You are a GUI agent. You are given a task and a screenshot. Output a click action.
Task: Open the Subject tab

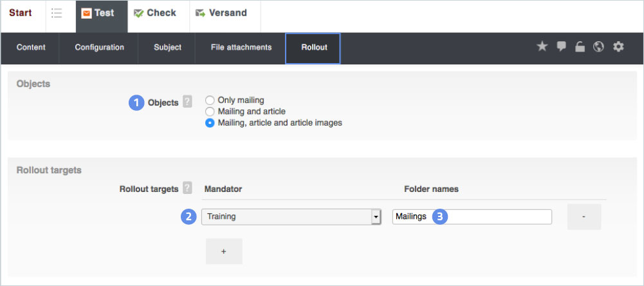[x=167, y=48]
